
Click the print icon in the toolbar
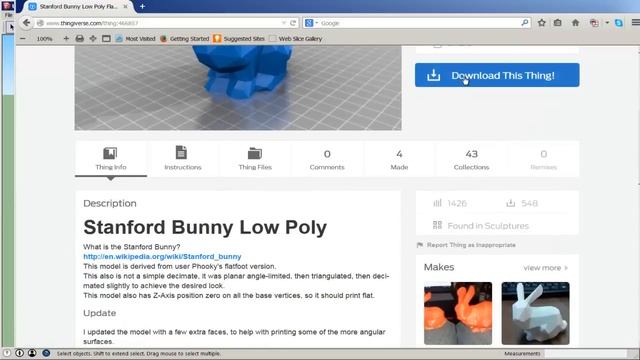pos(80,39)
